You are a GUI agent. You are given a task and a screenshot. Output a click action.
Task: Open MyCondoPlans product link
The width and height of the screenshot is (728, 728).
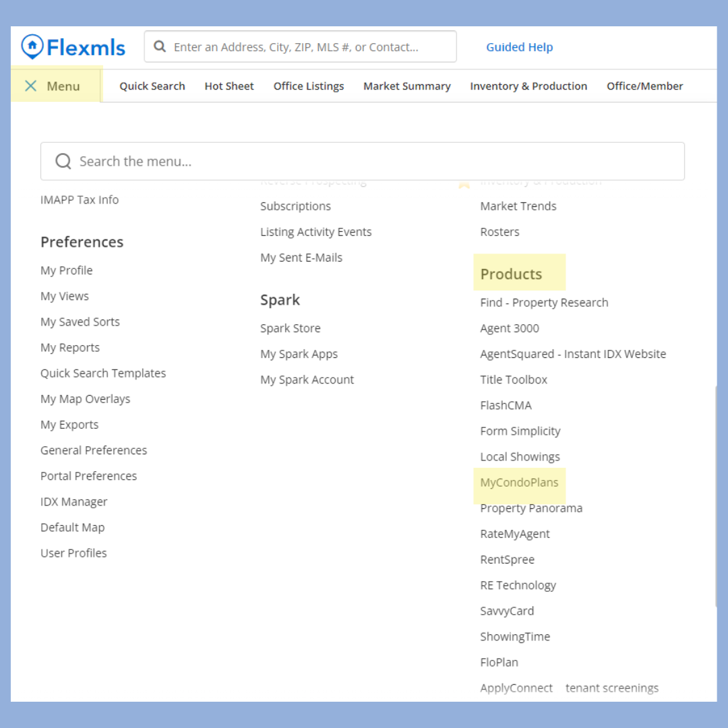point(519,483)
